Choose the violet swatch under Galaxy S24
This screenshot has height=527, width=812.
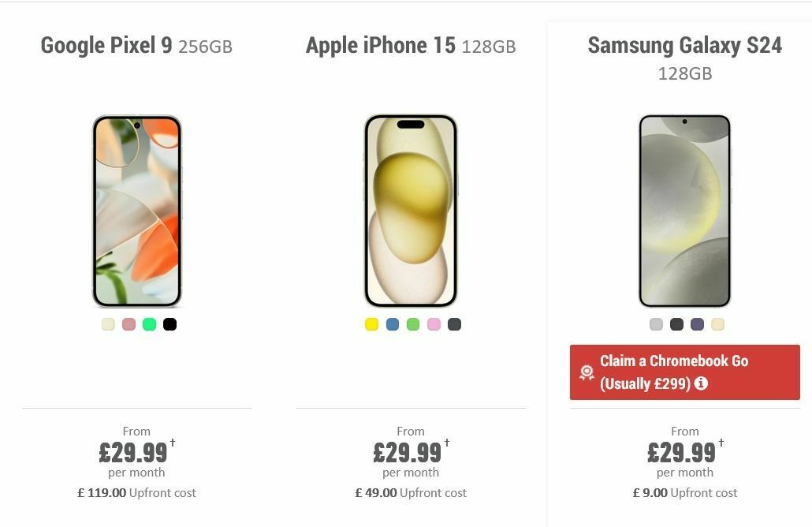tap(697, 323)
